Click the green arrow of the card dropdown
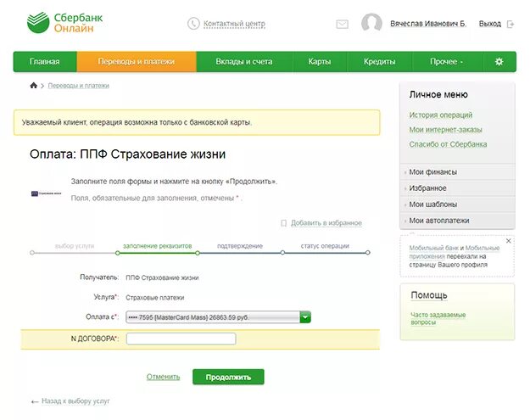The width and height of the screenshot is (530, 420). 305,317
